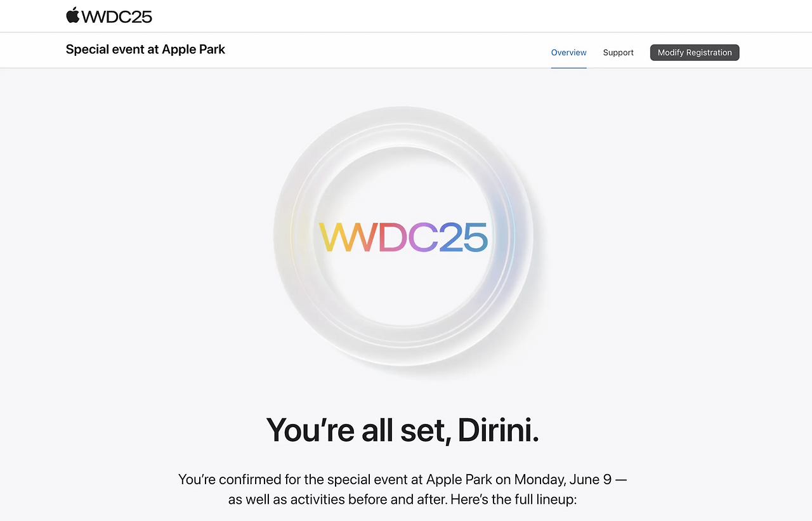Switch to the Support tab

618,53
